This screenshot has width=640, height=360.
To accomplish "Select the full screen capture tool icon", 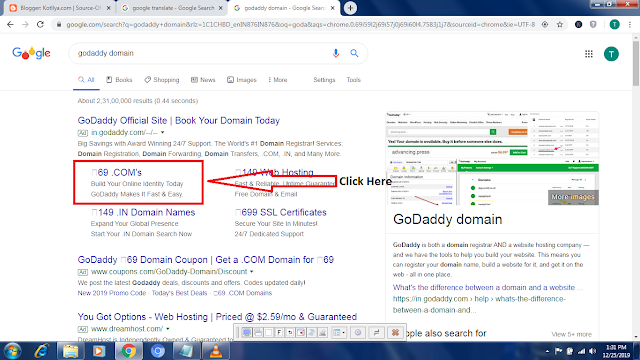I will [x=247, y=333].
